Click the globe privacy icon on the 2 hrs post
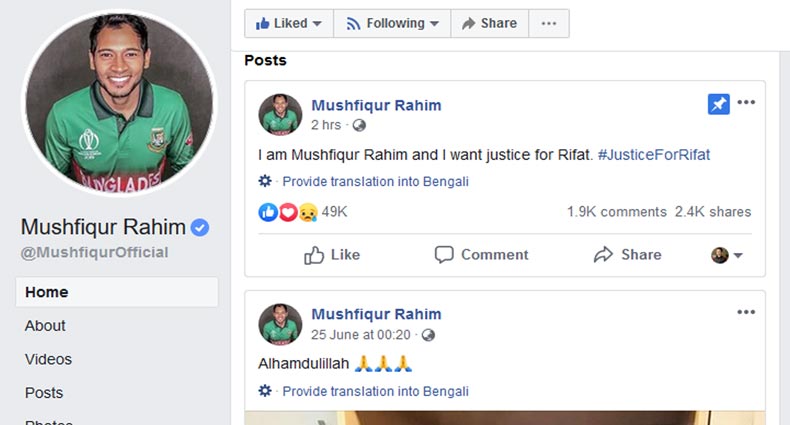Viewport: 790px width, 425px height. (359, 125)
